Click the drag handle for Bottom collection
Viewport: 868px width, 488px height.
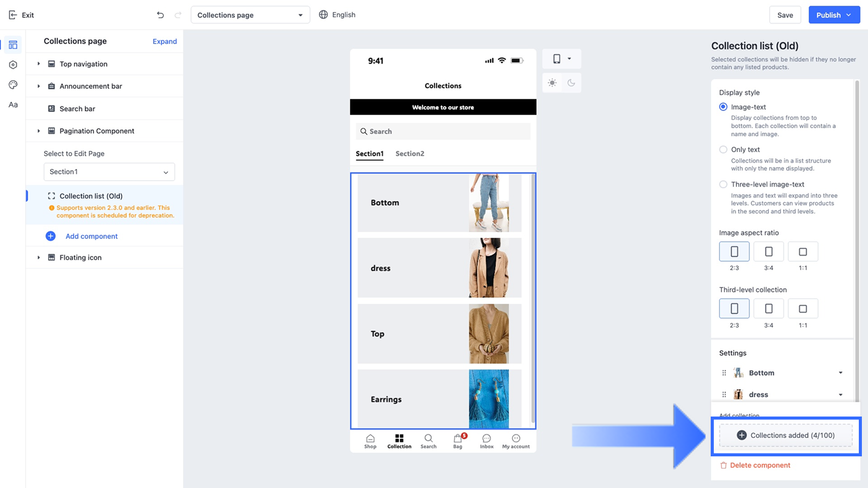724,373
